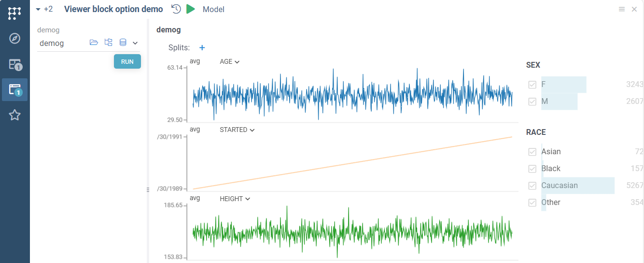Open the tables icon in sidebar
This screenshot has width=644, height=263.
(x=14, y=64)
